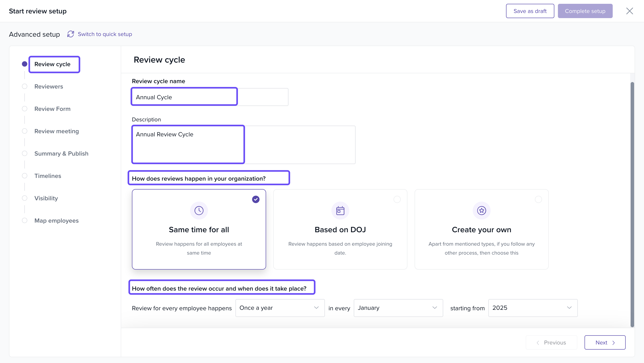Click the filled Review cycle step dot

tap(25, 64)
